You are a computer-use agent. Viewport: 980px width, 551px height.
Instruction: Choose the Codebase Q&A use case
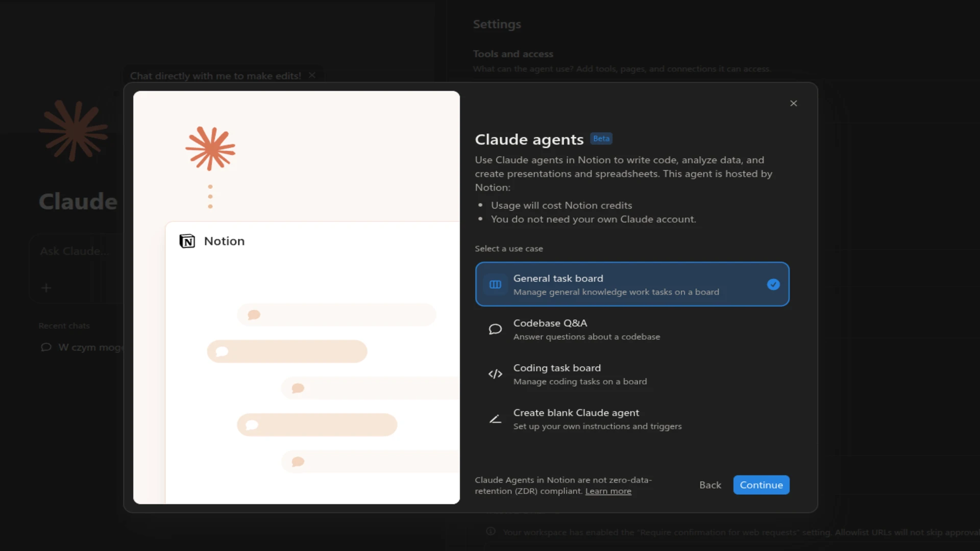coord(632,329)
